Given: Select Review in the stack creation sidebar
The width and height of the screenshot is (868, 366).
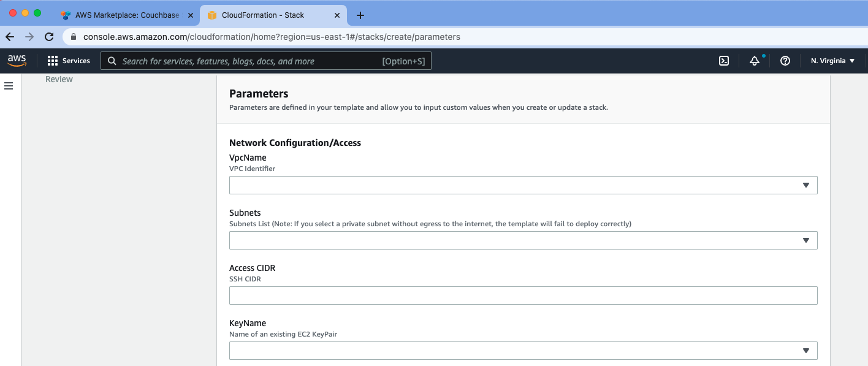Looking at the screenshot, I should pos(59,78).
